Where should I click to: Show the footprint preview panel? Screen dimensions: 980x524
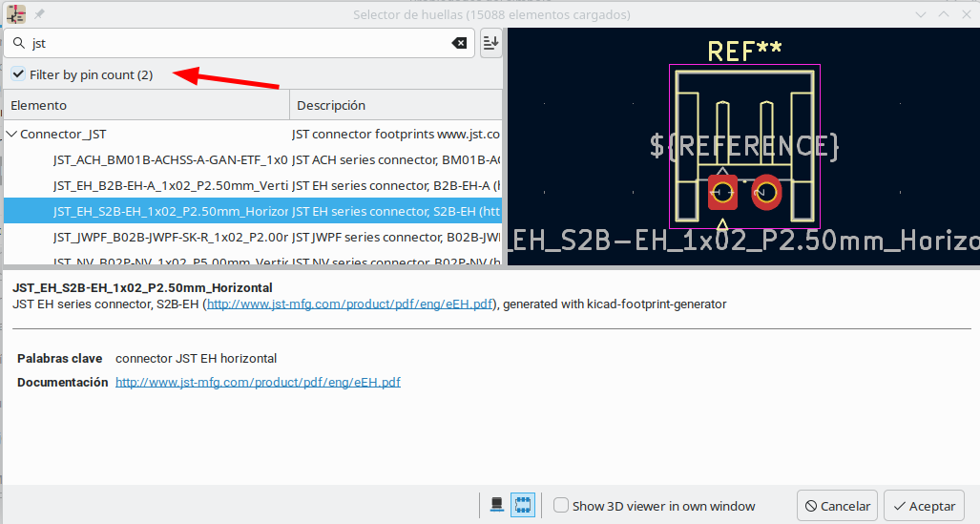523,505
